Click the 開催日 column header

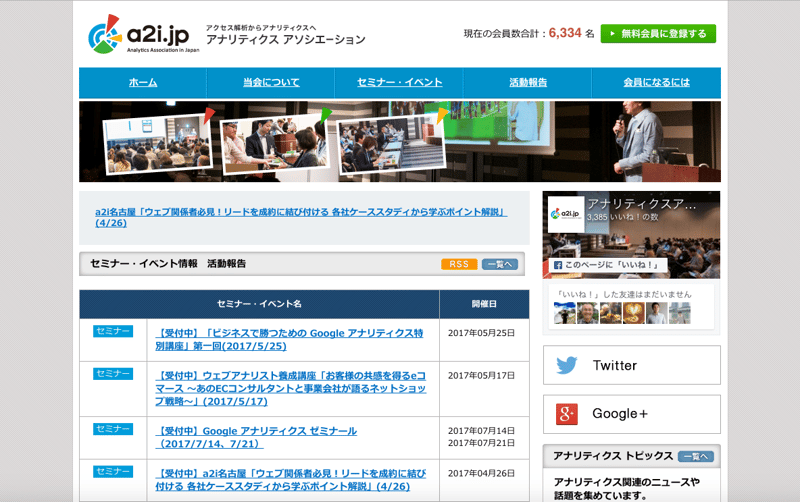[484, 304]
